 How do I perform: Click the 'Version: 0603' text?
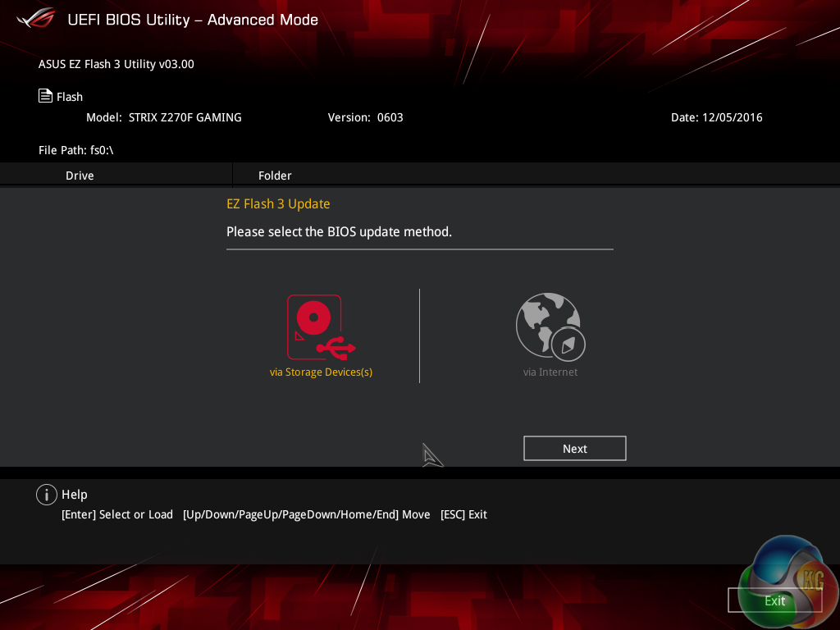click(x=365, y=117)
